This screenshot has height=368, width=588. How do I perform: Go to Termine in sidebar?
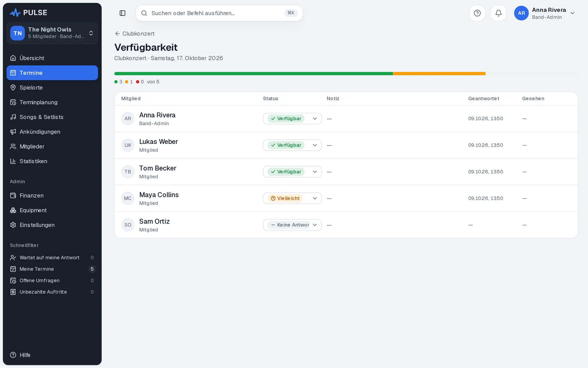coord(52,73)
